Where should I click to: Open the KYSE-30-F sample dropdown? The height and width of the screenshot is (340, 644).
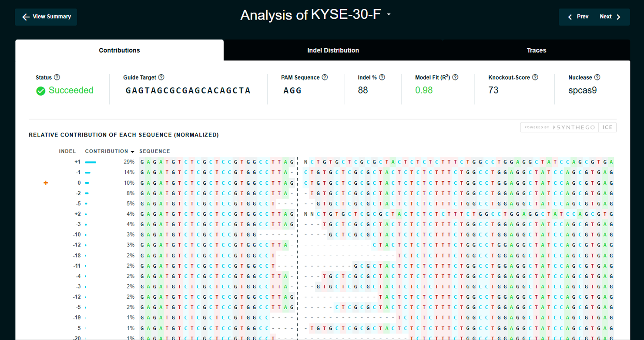pyautogui.click(x=389, y=15)
